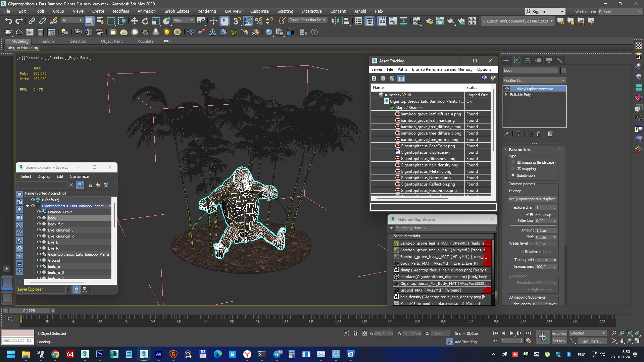Click the lock icon in Scene Explorer
This screenshot has height=362, width=644.
point(90,185)
